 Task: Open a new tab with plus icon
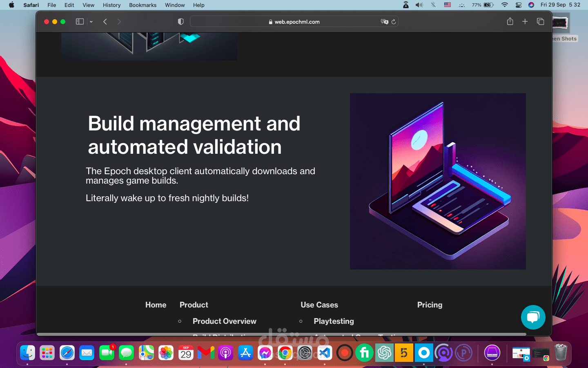pyautogui.click(x=525, y=21)
